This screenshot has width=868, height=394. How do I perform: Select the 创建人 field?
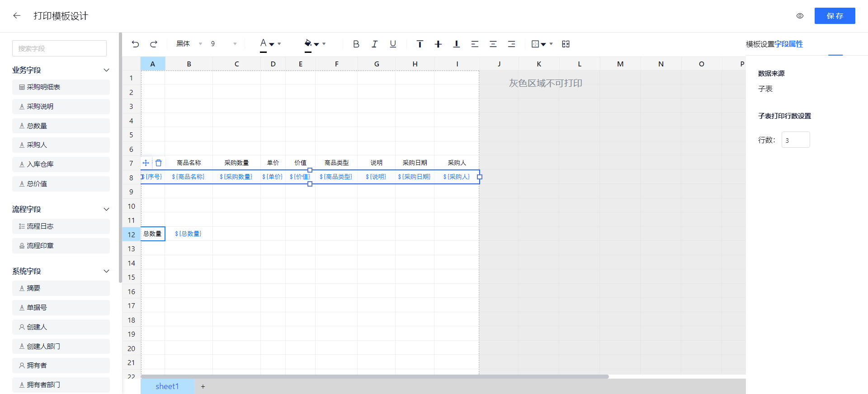61,327
